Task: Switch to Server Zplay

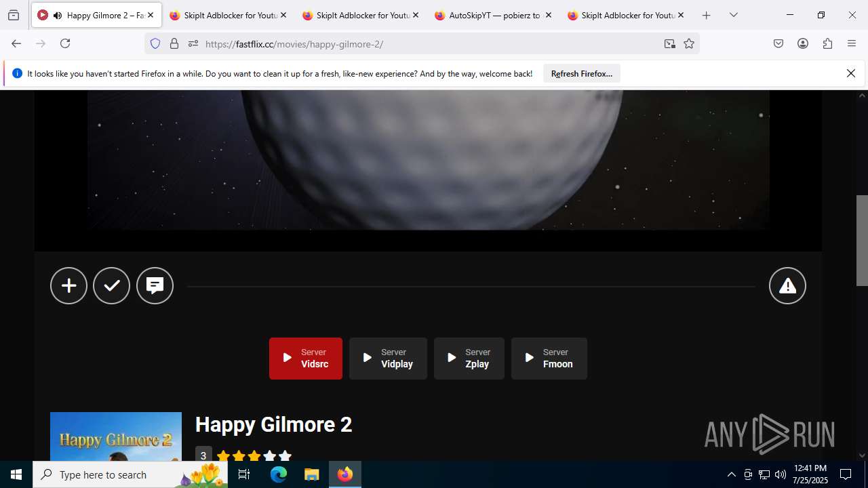Action: tap(469, 359)
